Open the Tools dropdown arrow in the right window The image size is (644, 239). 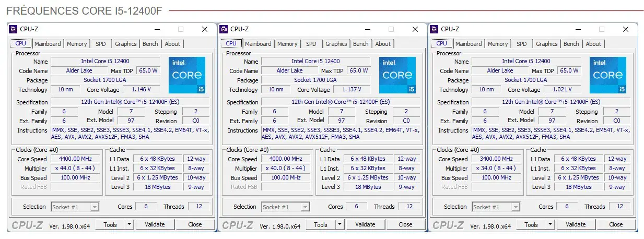pos(551,225)
